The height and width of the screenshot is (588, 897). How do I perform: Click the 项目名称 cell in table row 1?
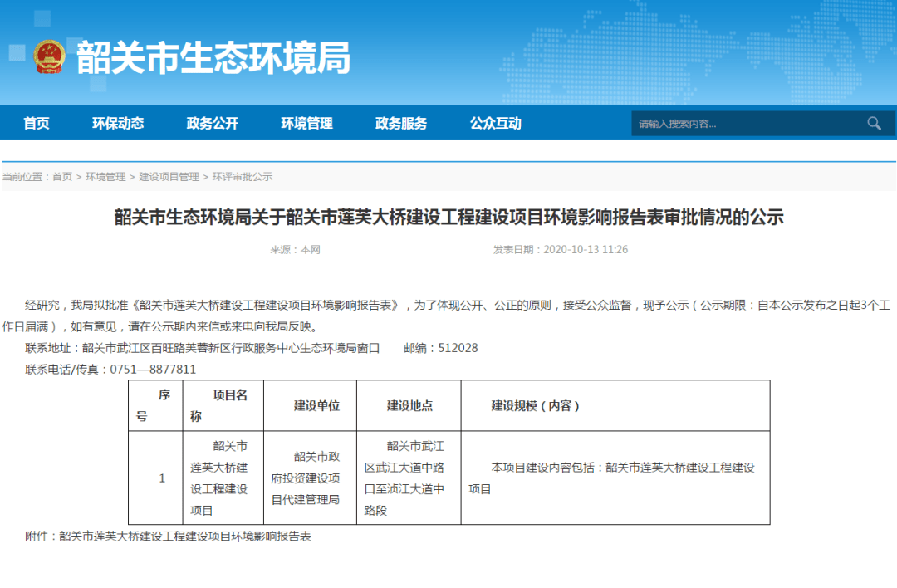(x=223, y=478)
